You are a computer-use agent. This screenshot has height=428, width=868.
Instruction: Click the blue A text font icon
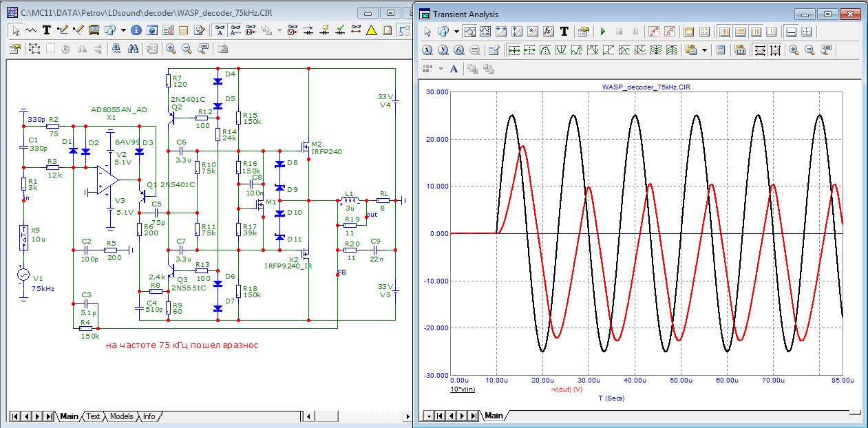(454, 68)
